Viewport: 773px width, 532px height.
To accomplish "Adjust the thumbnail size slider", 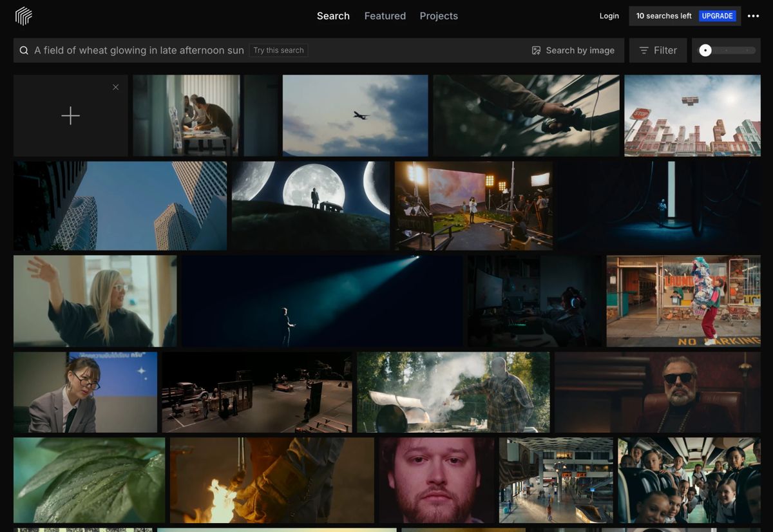I will click(726, 50).
